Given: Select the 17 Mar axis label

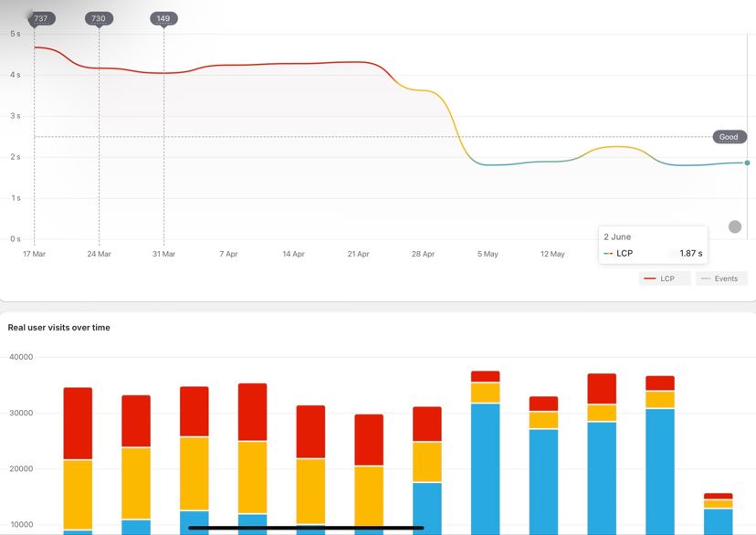Looking at the screenshot, I should point(34,254).
